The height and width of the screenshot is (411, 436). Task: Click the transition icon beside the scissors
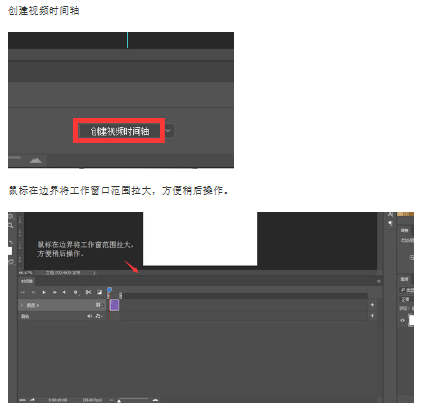(x=99, y=292)
